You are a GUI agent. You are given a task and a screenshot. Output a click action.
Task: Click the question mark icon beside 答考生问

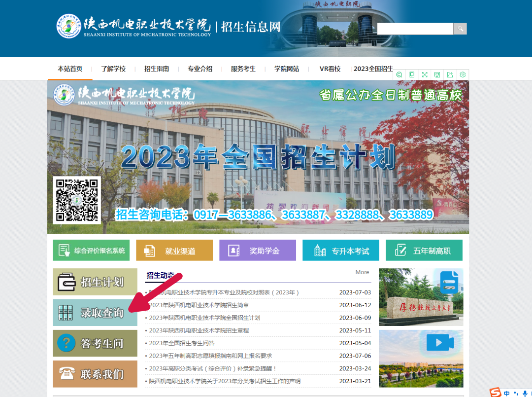pos(66,343)
